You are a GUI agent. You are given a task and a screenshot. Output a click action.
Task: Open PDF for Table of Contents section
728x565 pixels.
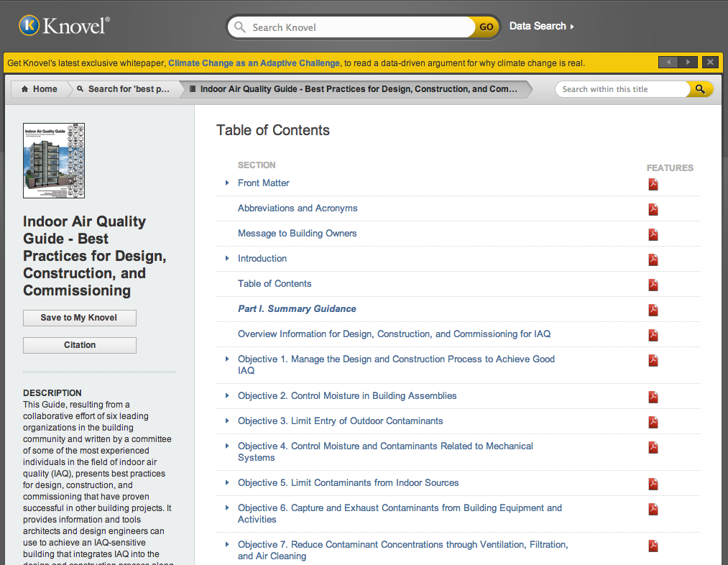click(x=653, y=285)
